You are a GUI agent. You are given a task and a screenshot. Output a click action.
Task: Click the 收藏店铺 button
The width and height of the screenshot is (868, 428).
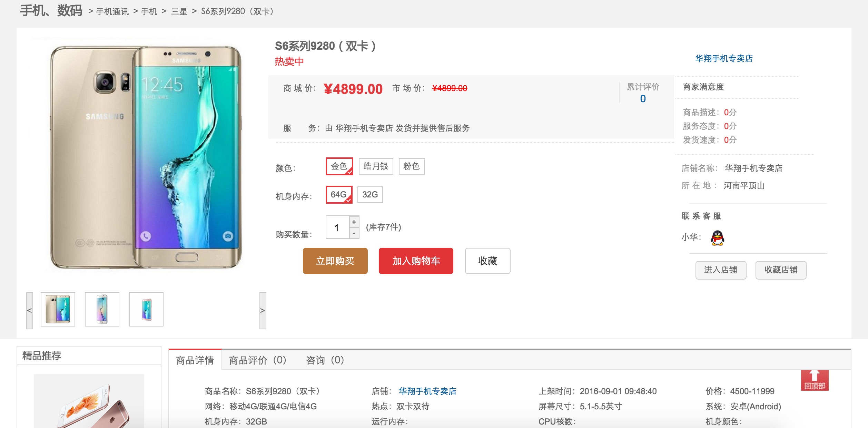coord(781,270)
